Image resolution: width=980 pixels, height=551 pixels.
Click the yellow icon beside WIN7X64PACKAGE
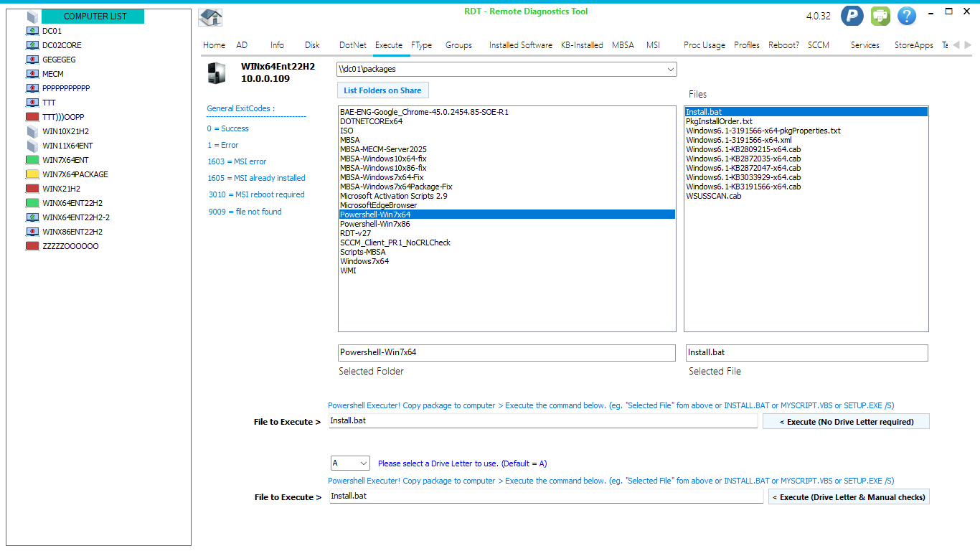32,174
